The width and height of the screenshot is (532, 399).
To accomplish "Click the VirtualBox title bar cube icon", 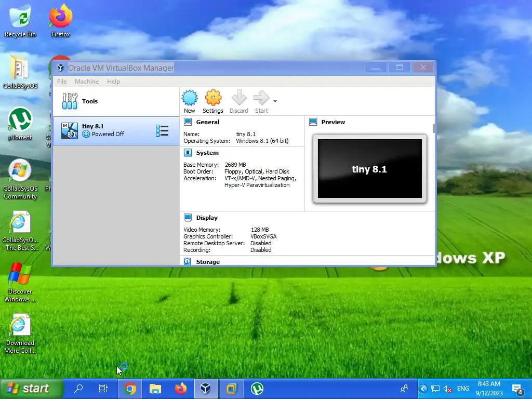I will (x=61, y=68).
